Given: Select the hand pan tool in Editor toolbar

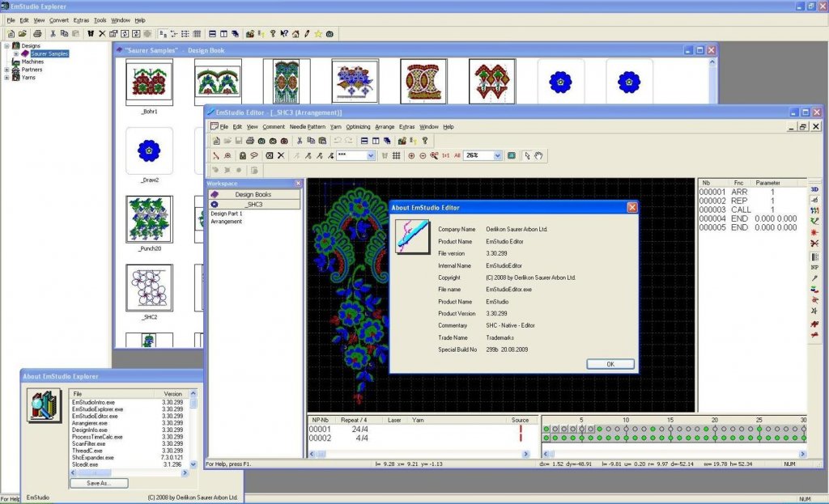Looking at the screenshot, I should click(538, 156).
